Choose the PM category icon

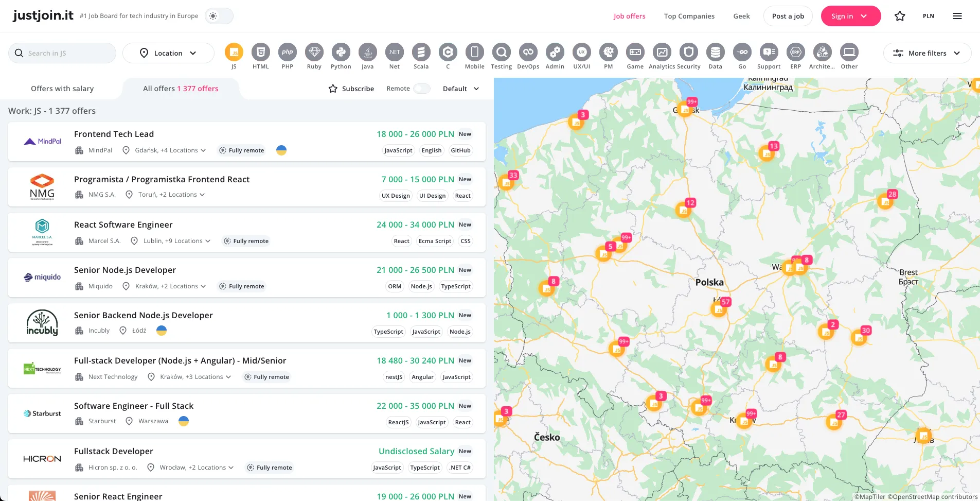click(609, 52)
